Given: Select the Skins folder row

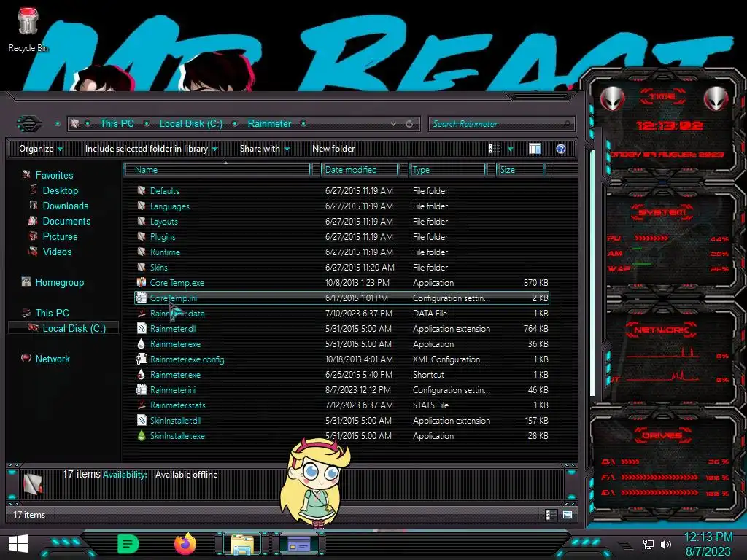Looking at the screenshot, I should [x=341, y=267].
